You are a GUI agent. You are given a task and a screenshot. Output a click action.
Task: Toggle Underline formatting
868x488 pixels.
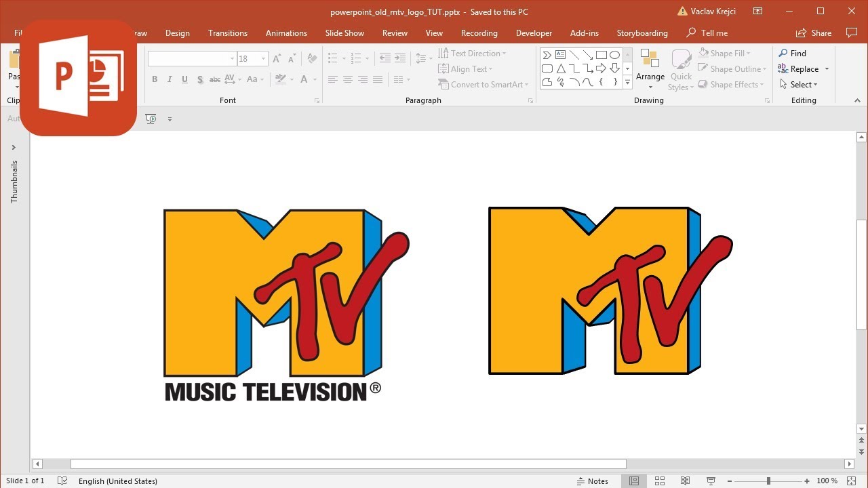(x=184, y=79)
